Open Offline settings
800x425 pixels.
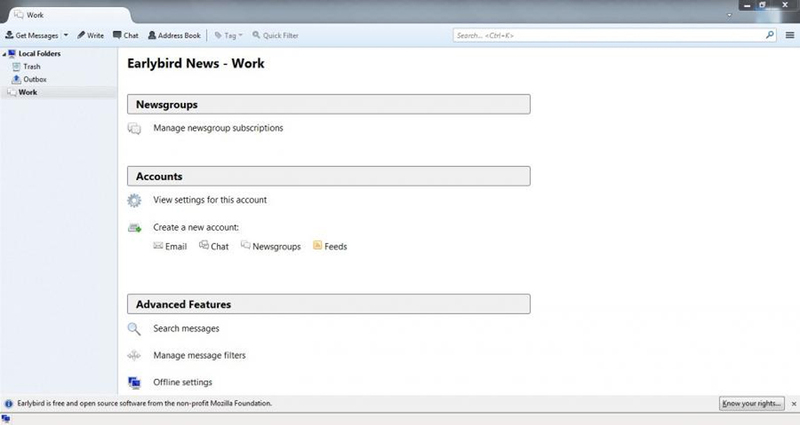pyautogui.click(x=183, y=382)
